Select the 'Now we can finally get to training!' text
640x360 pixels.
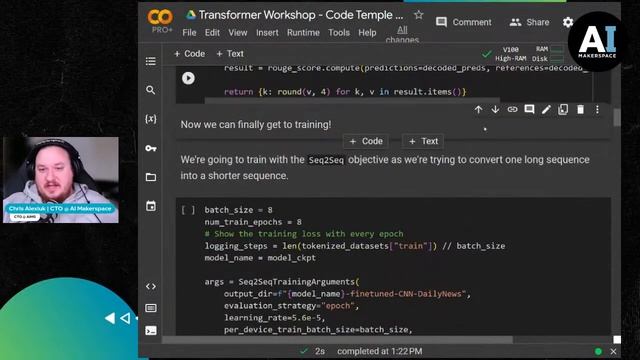coord(256,124)
